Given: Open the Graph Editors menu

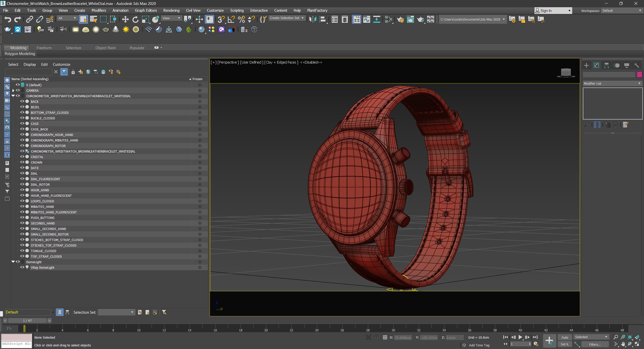Looking at the screenshot, I should tap(146, 10).
